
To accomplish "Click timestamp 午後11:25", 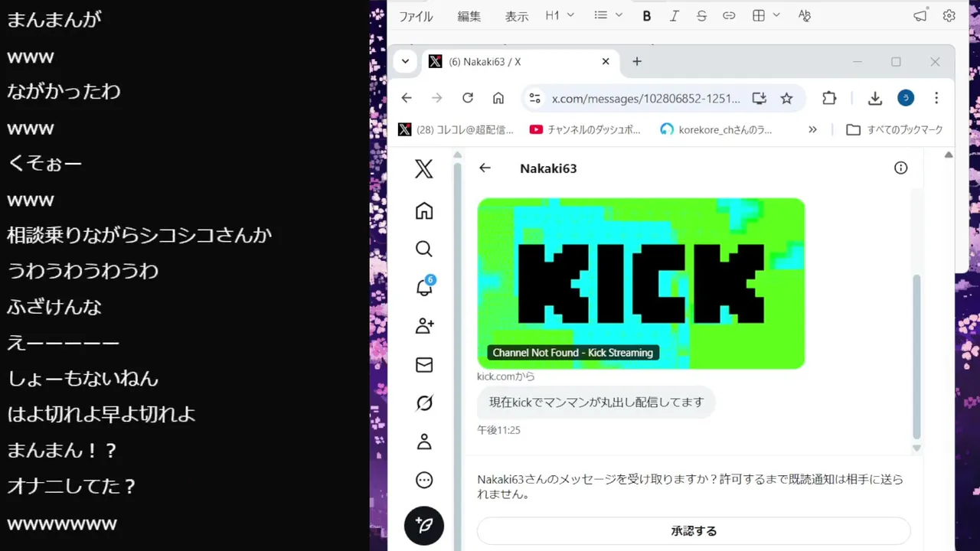I will (498, 430).
